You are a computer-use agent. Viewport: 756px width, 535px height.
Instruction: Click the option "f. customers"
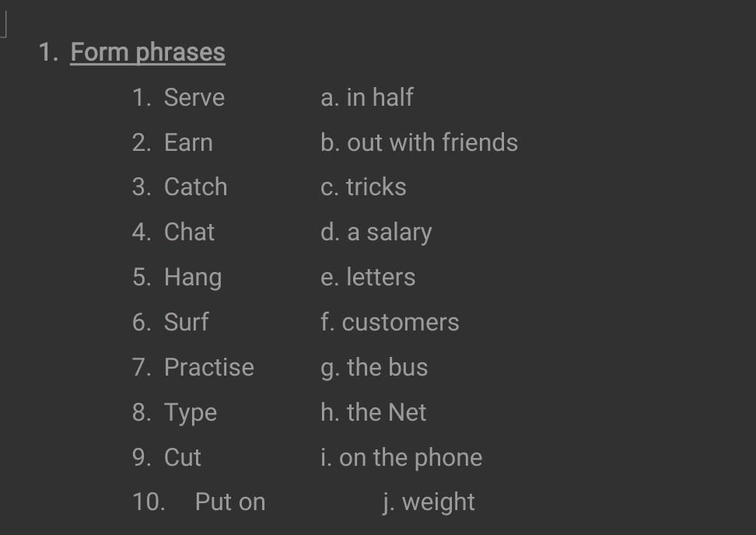[390, 322]
